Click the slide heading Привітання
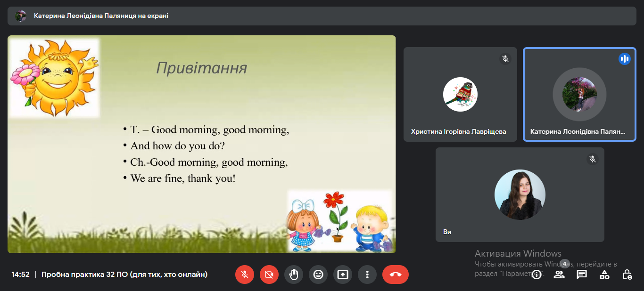Viewport: 644px width, 291px height. point(202,68)
